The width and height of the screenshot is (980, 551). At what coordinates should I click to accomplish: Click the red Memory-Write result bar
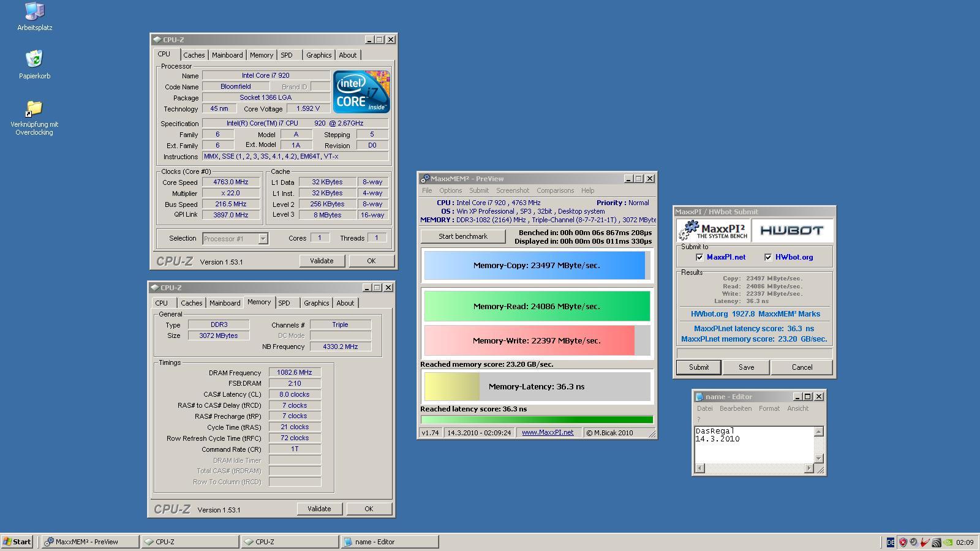pyautogui.click(x=537, y=340)
